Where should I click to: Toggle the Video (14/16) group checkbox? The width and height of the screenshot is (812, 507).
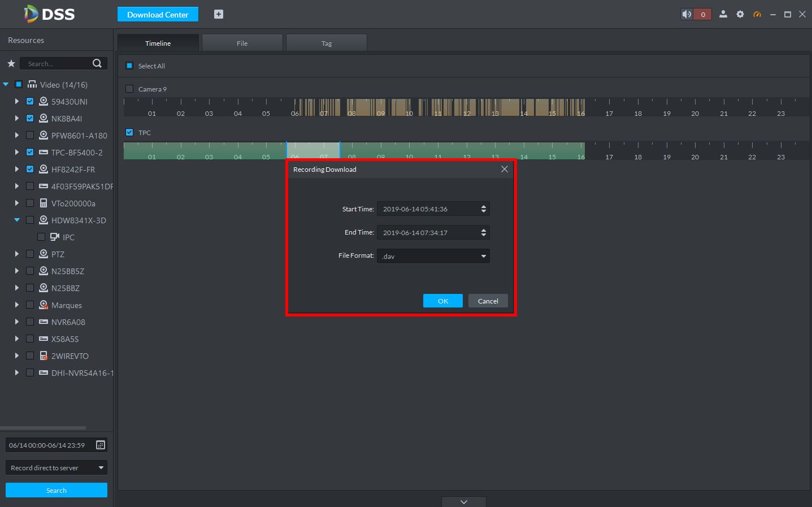[19, 84]
